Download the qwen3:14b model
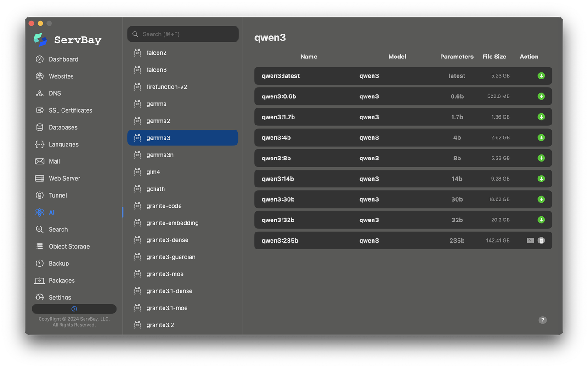The height and width of the screenshot is (368, 588). click(x=541, y=179)
